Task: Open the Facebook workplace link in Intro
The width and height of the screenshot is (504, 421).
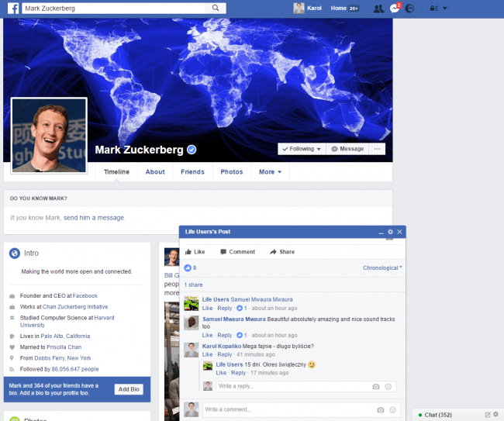Action: pyautogui.click(x=85, y=295)
